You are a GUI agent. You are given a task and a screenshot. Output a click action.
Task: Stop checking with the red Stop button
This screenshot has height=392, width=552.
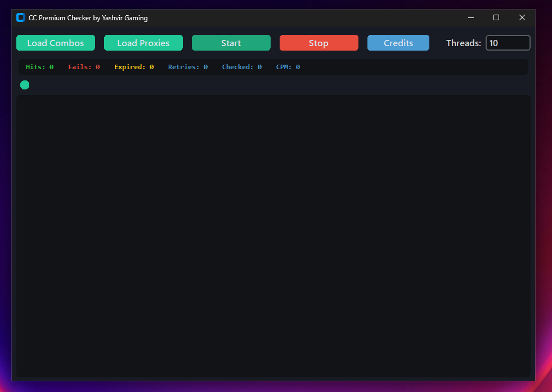click(x=318, y=43)
